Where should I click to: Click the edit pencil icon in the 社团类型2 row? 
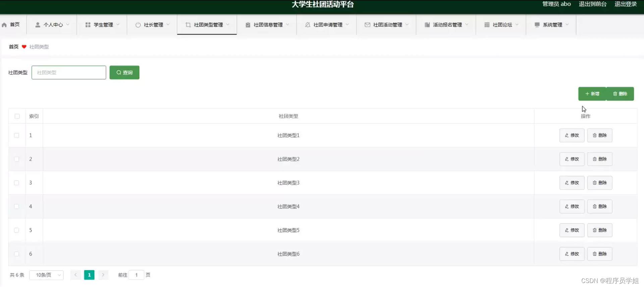click(567, 159)
